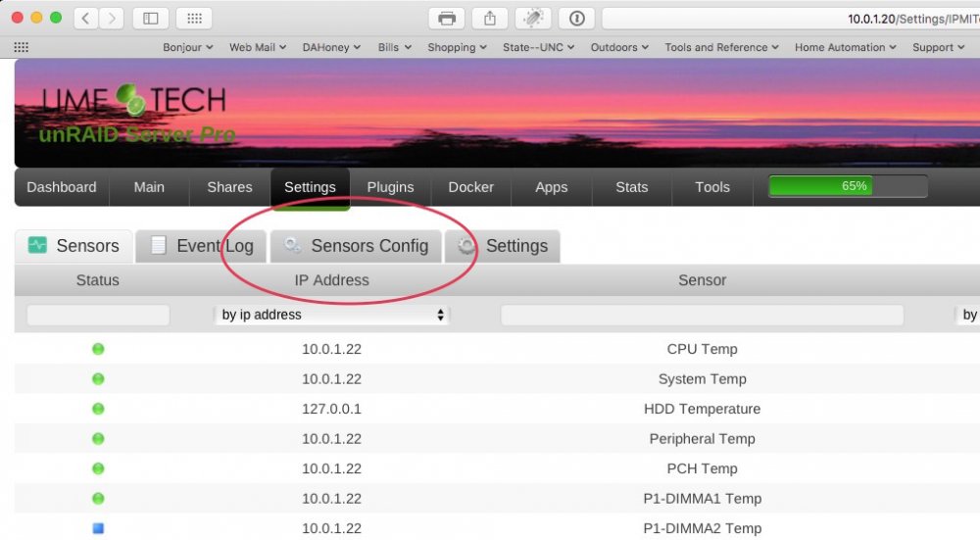Click the Safari address bar

tap(791, 19)
